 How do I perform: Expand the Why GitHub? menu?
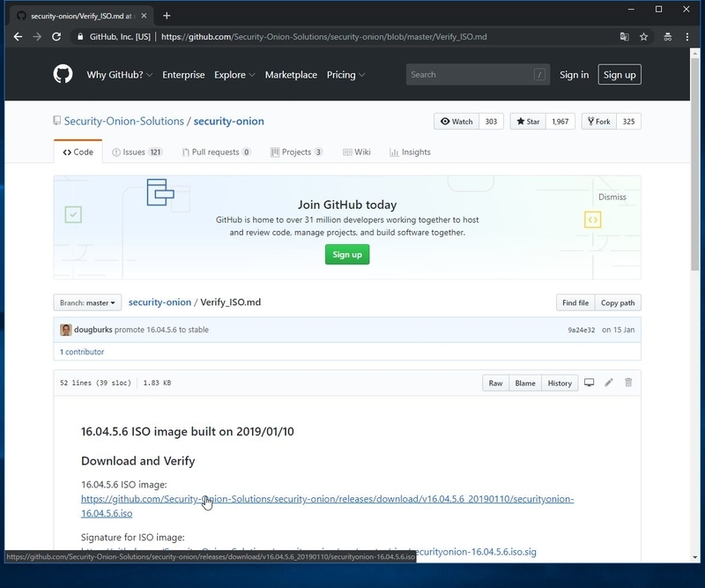pyautogui.click(x=120, y=75)
